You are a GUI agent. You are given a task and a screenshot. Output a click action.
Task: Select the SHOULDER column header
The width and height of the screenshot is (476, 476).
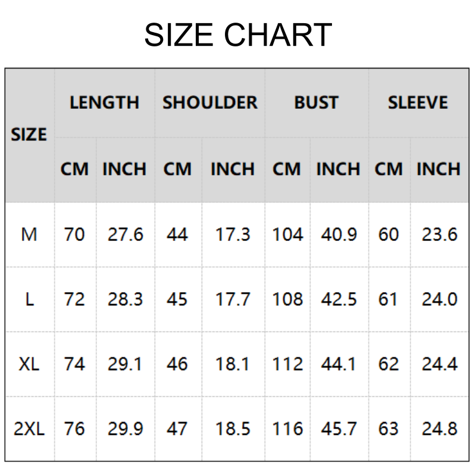[x=210, y=102]
